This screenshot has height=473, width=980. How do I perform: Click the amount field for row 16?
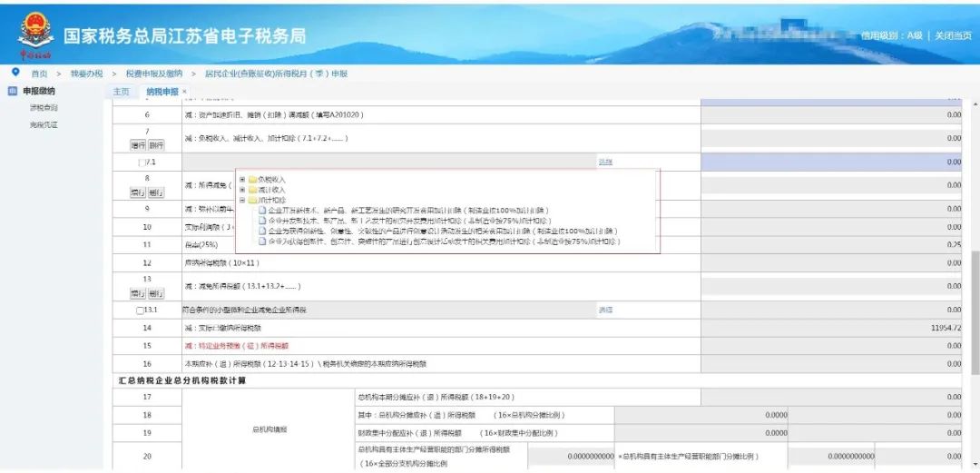coord(832,364)
